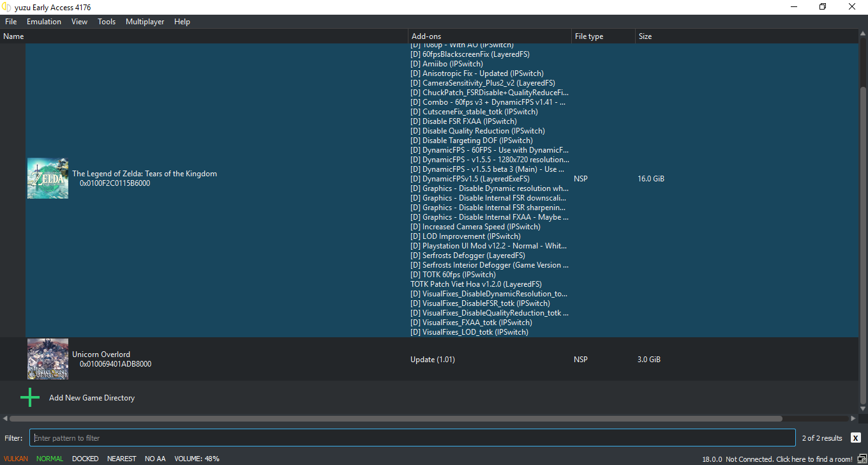Sort by the Size column header
This screenshot has width=868, height=465.
click(x=747, y=36)
